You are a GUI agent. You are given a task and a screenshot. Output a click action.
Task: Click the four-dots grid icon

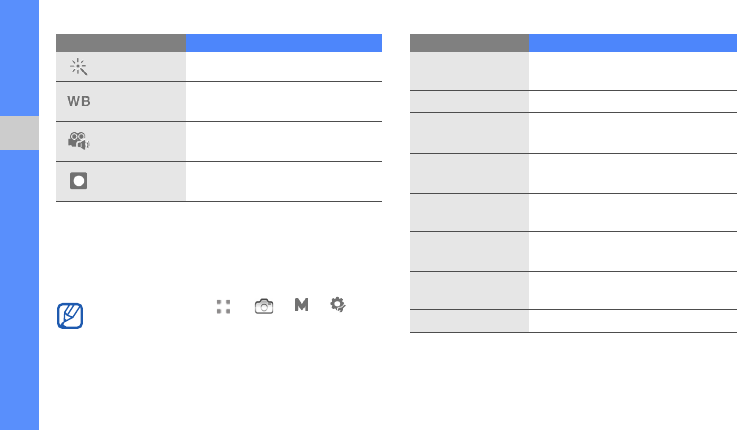223,305
